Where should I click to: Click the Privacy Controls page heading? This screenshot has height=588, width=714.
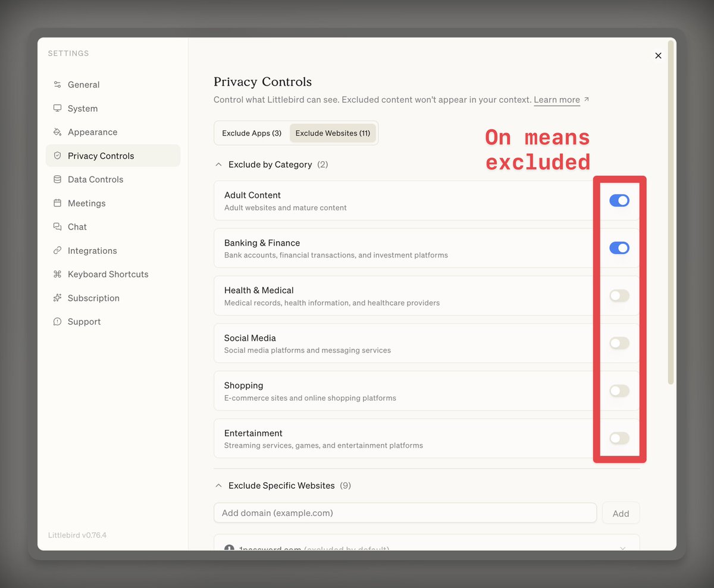pyautogui.click(x=262, y=81)
